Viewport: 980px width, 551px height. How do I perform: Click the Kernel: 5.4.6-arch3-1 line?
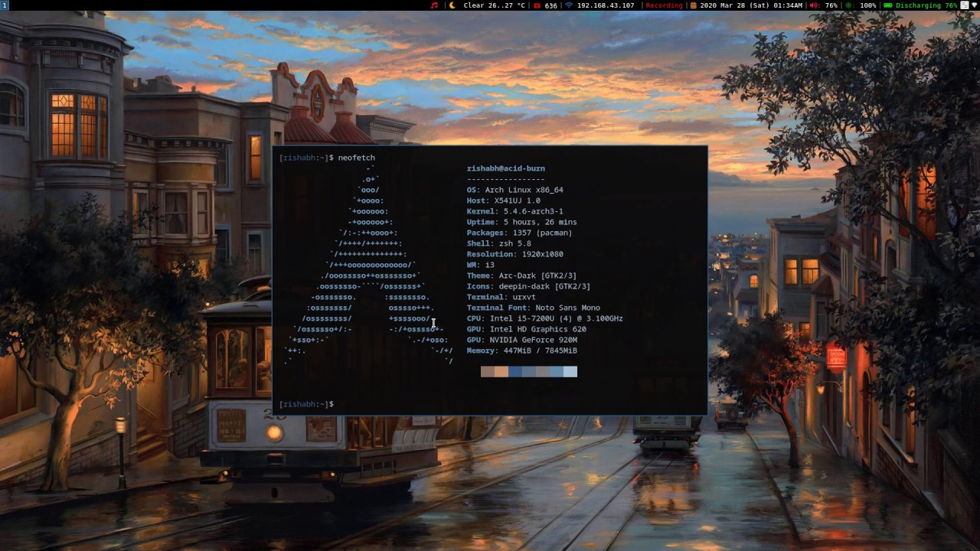point(515,211)
